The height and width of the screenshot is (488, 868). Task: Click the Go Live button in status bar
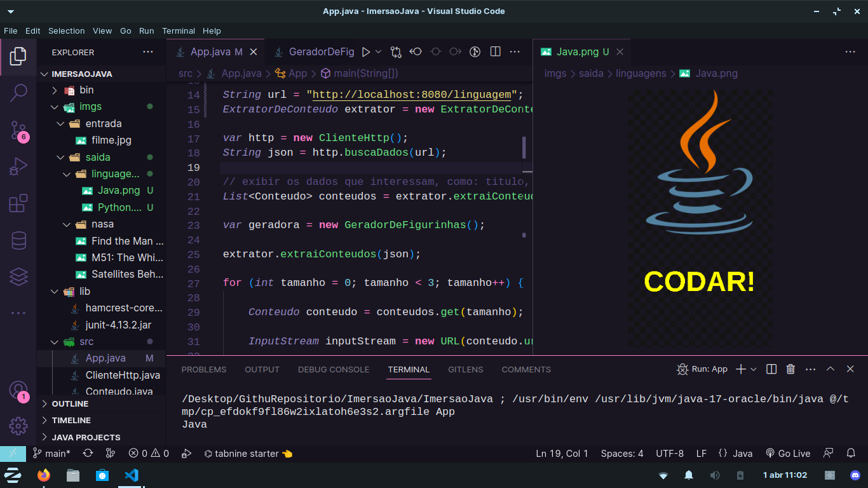[788, 453]
